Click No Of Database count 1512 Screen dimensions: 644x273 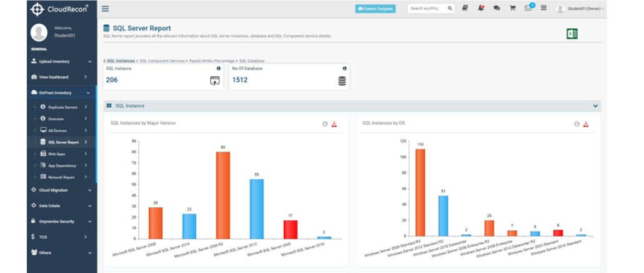pyautogui.click(x=240, y=80)
